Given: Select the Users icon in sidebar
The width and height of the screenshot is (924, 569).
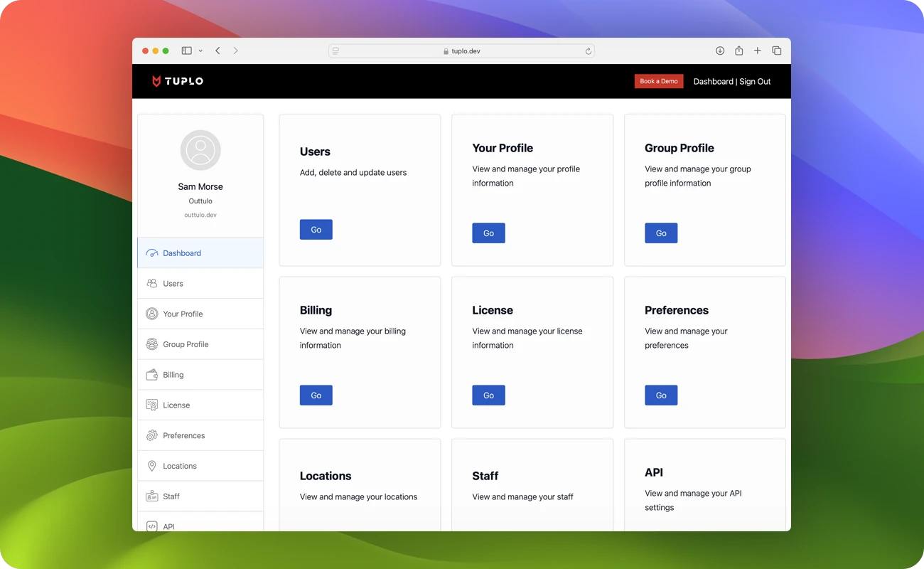Looking at the screenshot, I should pyautogui.click(x=151, y=283).
